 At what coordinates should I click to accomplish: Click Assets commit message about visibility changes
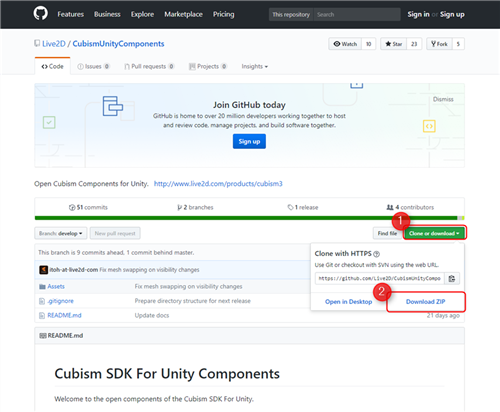click(188, 286)
